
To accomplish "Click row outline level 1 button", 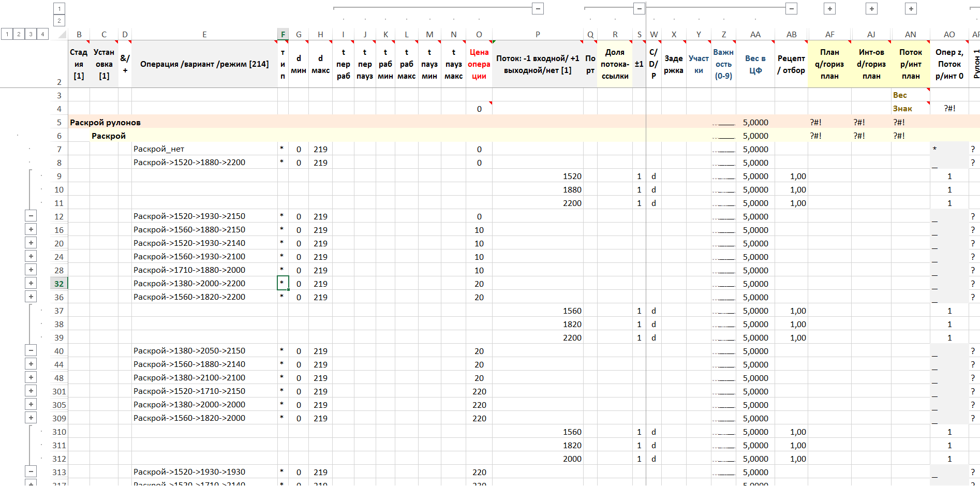I will click(7, 34).
